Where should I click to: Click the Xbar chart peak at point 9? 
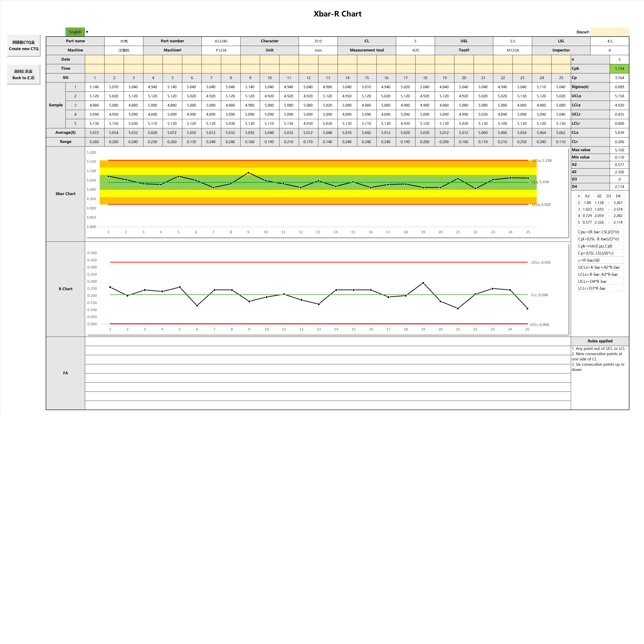(x=248, y=173)
